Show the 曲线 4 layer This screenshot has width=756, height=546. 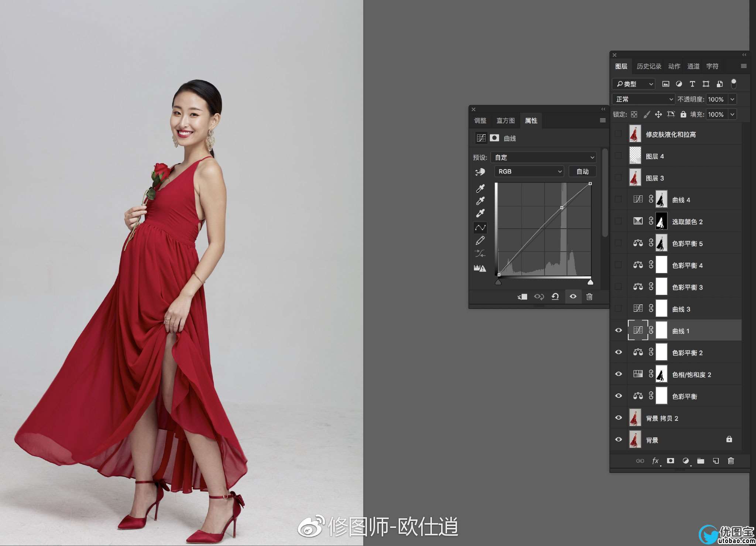pos(618,199)
